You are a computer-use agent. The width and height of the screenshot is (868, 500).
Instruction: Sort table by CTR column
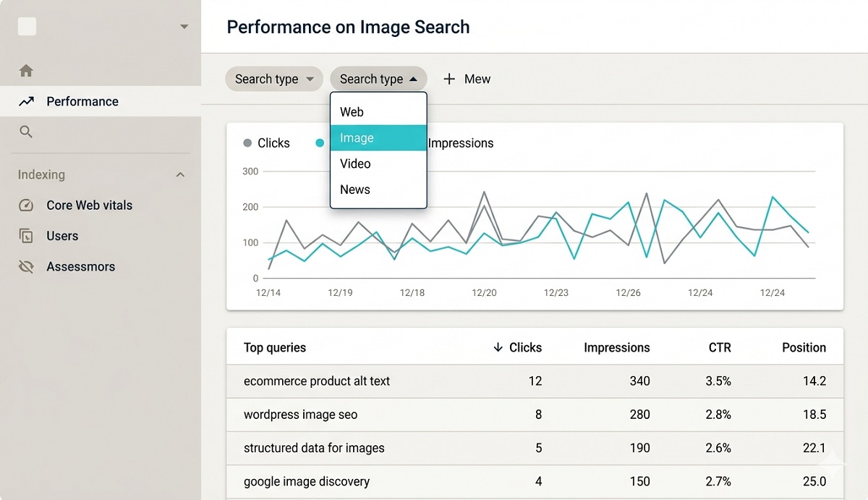pyautogui.click(x=720, y=347)
